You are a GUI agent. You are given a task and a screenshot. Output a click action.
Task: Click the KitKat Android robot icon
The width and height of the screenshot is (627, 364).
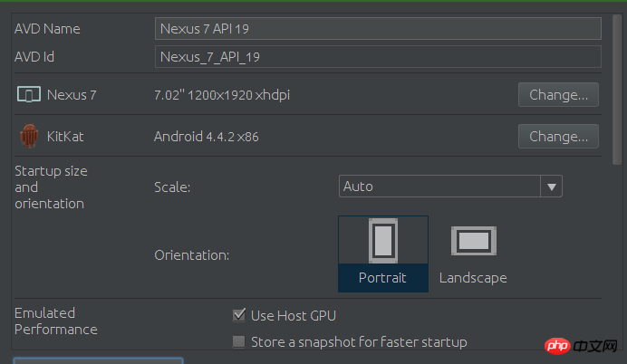pyautogui.click(x=29, y=136)
